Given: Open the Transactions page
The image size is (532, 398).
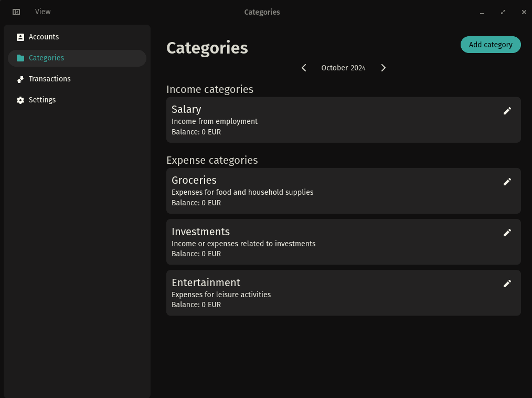Looking at the screenshot, I should (49, 79).
